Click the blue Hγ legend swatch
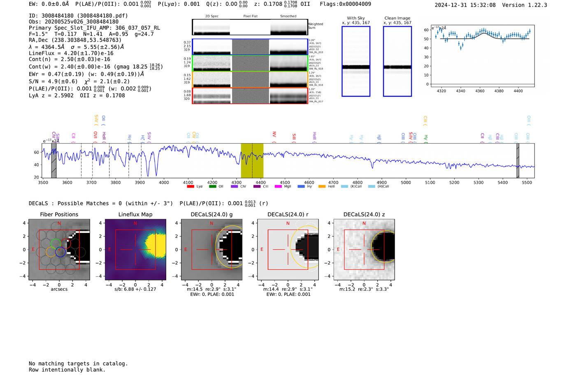Screen dimensions: 576x392 pos(301,186)
